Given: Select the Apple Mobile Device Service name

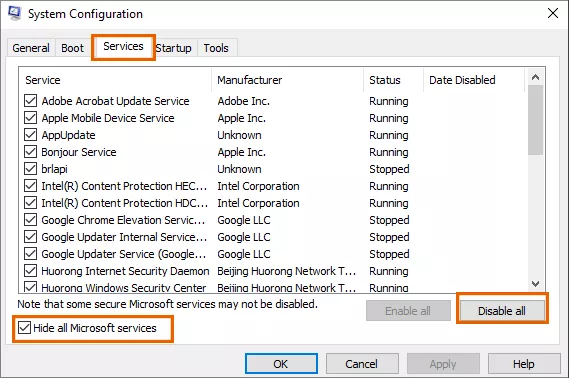Looking at the screenshot, I should (x=108, y=118).
